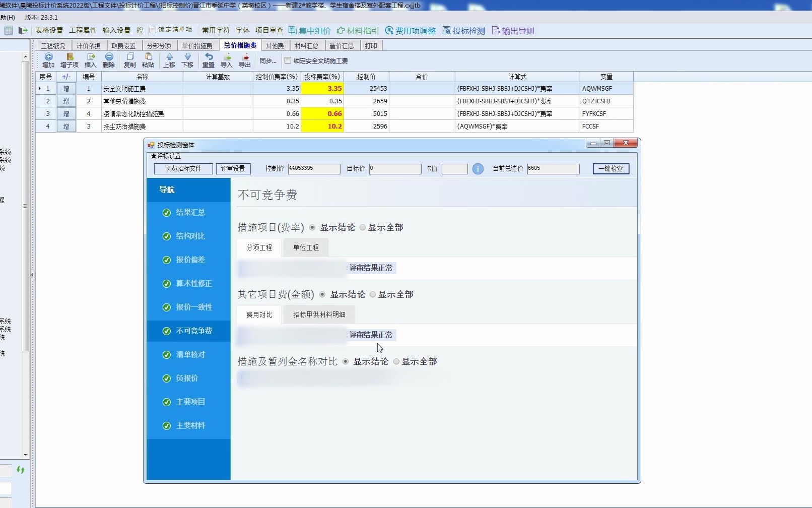Switch to the 材料汇总 tab
The image size is (812, 508).
click(307, 45)
